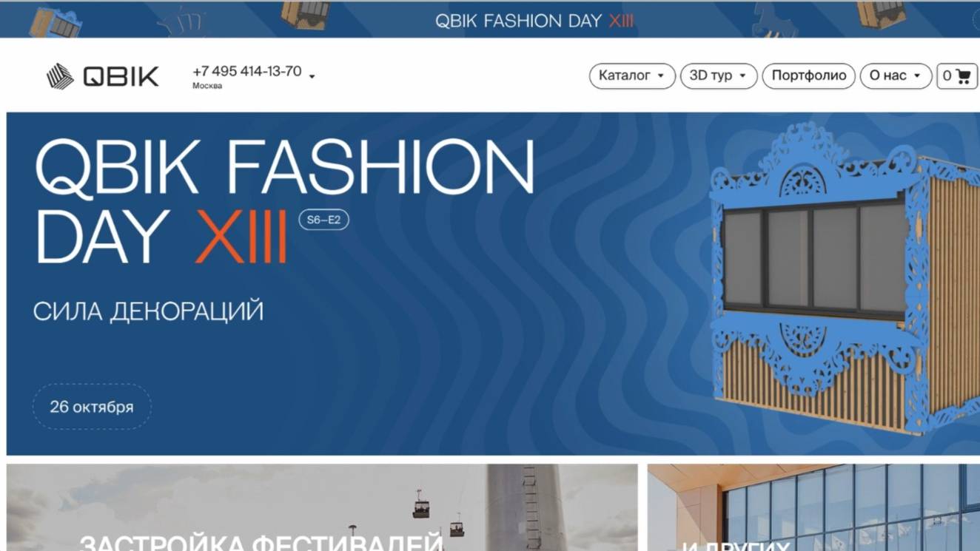The height and width of the screenshot is (551, 980).
Task: Click the Москва city label
Action: click(207, 86)
